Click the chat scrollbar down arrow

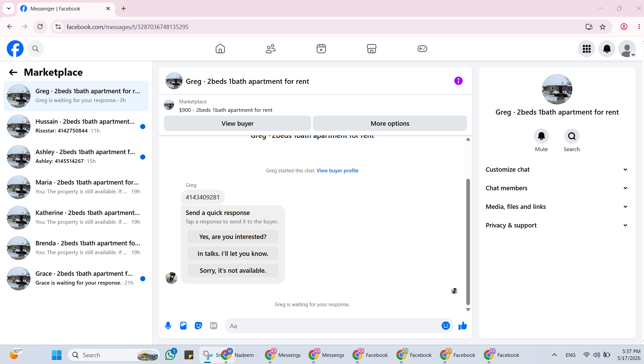tap(468, 310)
